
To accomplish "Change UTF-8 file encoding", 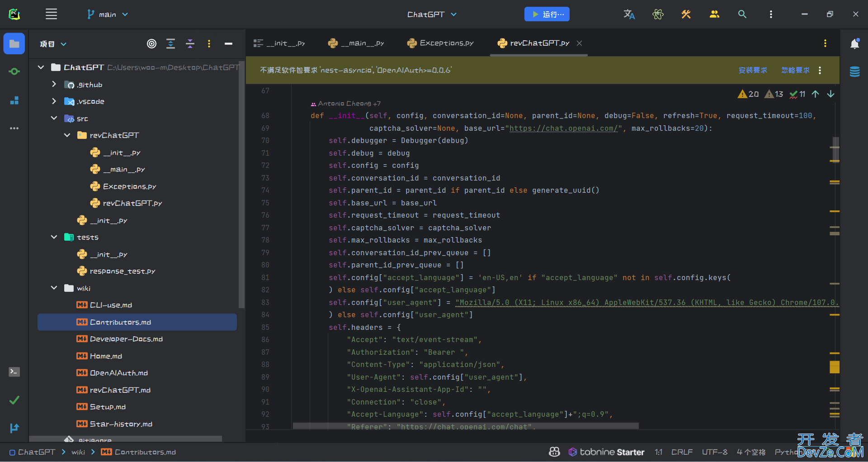I will coord(715,452).
